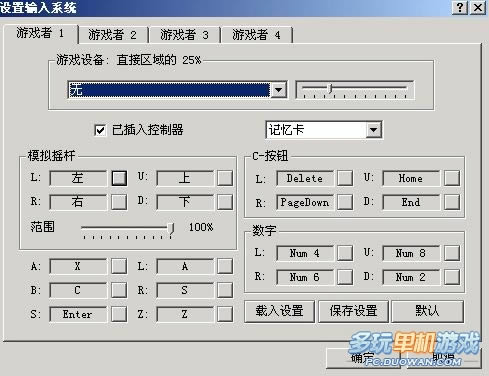Viewport: 489px width, 376px height.
Task: Click the 载入设置 button
Action: (x=279, y=311)
